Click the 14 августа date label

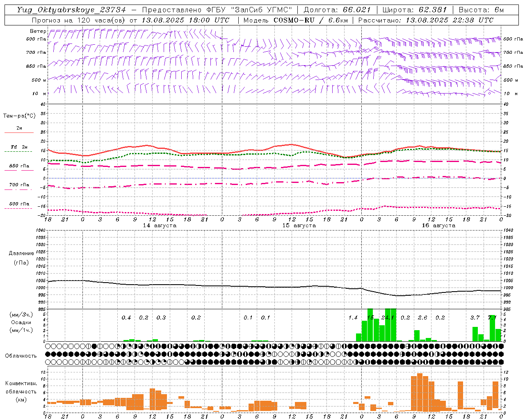[160, 226]
